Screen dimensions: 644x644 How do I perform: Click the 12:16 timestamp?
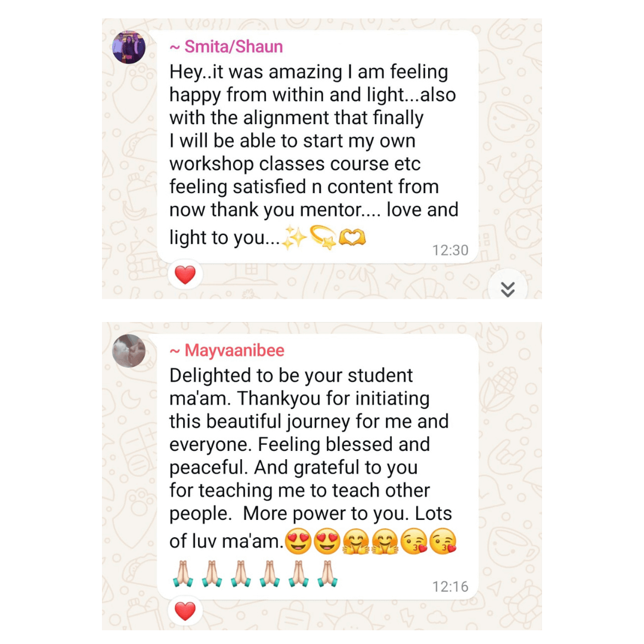click(450, 587)
